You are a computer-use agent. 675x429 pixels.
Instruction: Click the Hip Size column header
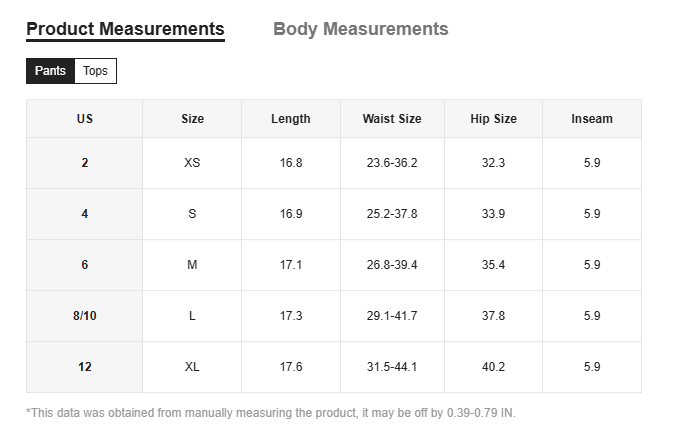tap(493, 119)
